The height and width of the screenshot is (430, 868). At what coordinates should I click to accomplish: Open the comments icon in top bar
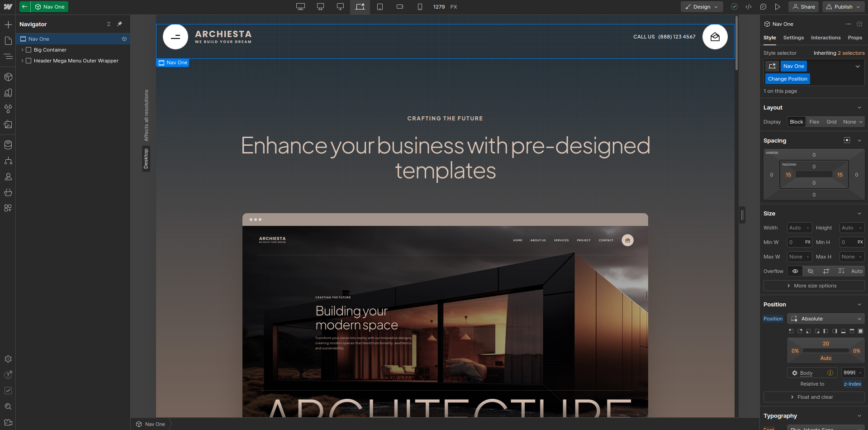(763, 7)
